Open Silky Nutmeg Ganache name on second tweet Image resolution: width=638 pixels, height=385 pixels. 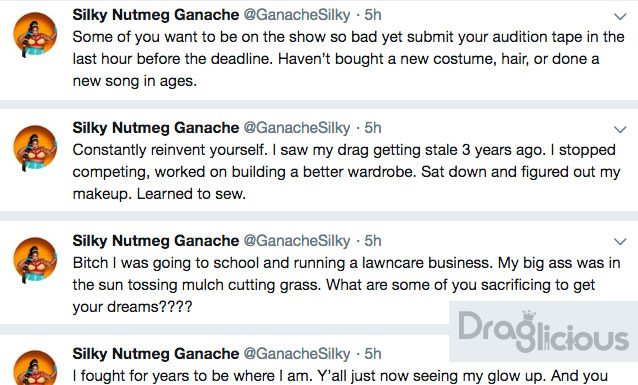click(155, 128)
